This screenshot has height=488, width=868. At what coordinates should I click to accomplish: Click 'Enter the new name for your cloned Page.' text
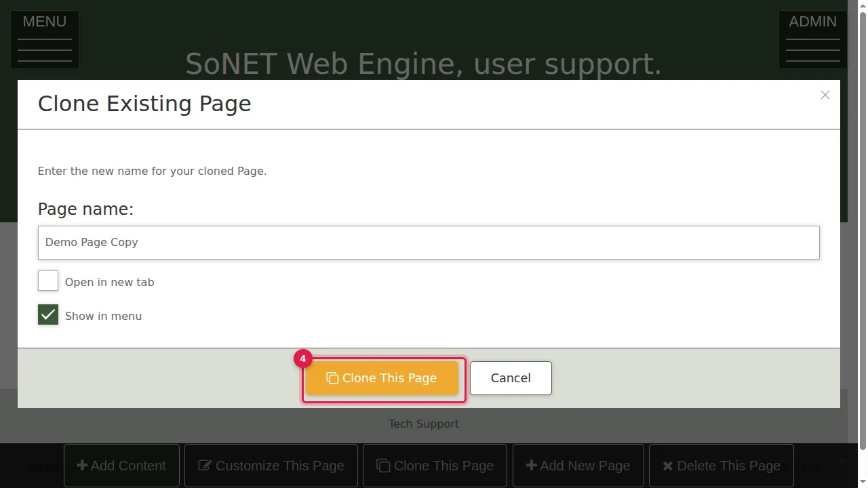pos(152,171)
